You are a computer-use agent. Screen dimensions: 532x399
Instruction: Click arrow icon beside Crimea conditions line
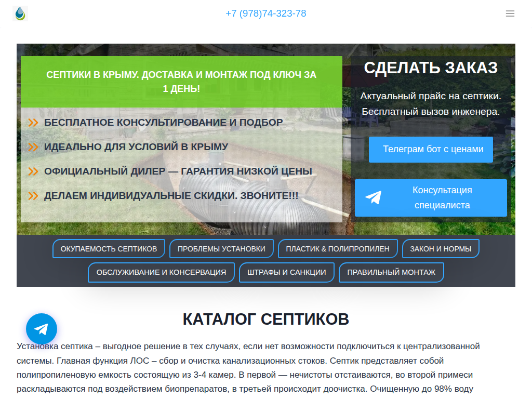tap(33, 147)
